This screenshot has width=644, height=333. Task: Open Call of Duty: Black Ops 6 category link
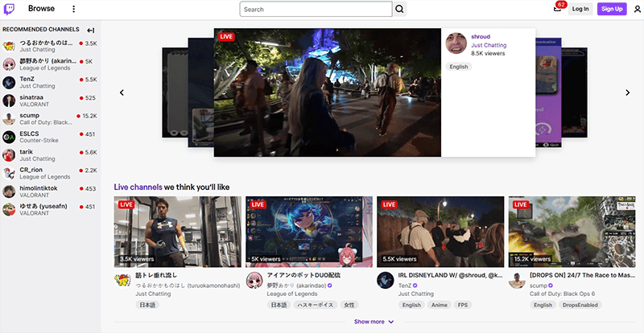coord(563,294)
